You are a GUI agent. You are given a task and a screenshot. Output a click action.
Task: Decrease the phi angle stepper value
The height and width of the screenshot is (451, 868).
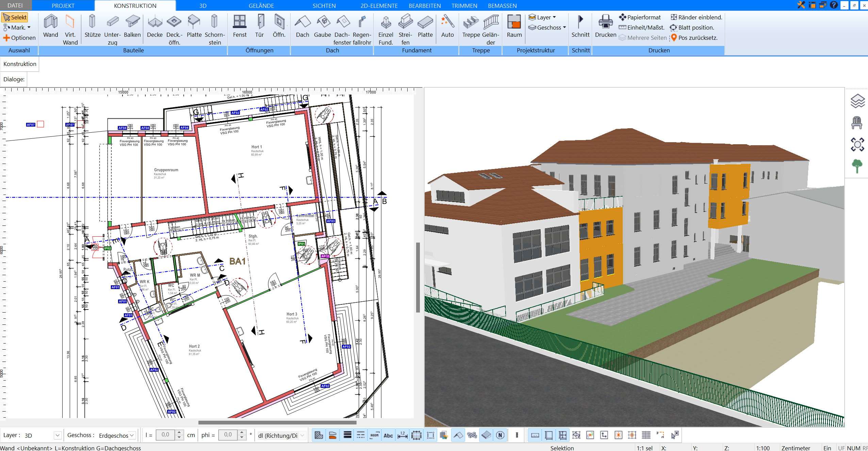coord(242,438)
